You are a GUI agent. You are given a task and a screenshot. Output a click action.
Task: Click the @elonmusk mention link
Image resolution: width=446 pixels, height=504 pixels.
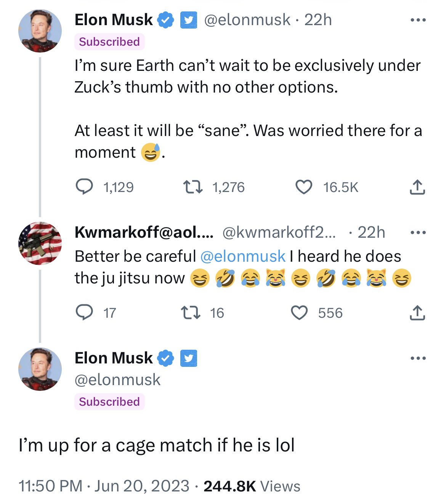(243, 256)
